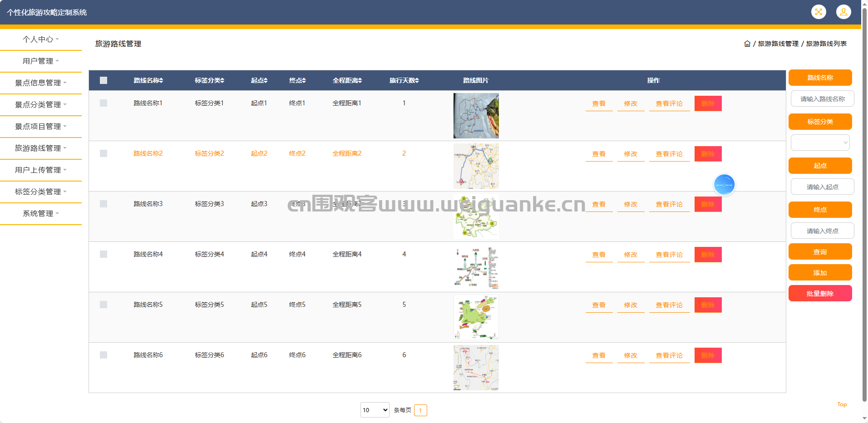Sort by 标签分类 column sort icon

pos(222,81)
